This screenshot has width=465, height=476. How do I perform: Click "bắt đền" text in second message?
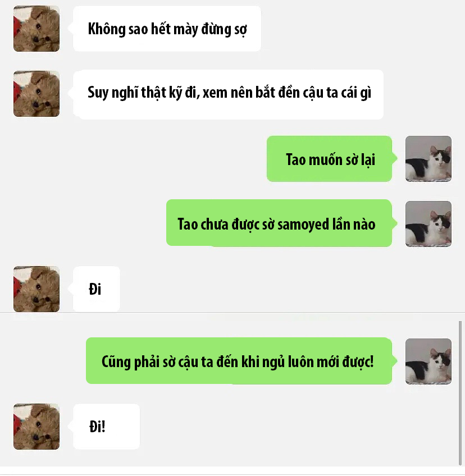pos(278,92)
